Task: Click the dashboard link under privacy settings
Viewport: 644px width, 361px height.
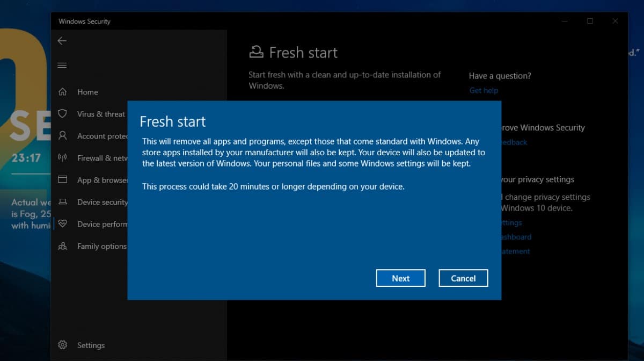Action: pyautogui.click(x=514, y=236)
